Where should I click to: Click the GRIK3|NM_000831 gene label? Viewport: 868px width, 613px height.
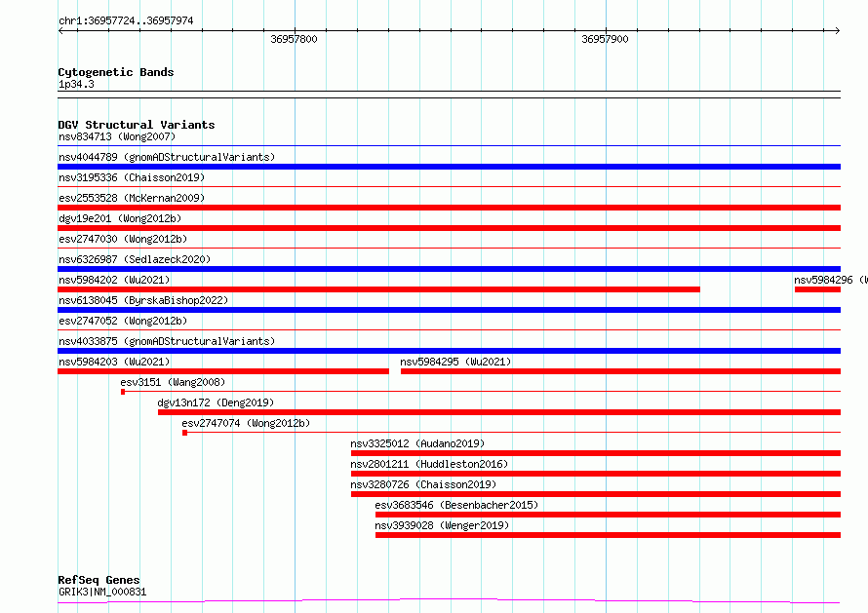[x=102, y=592]
